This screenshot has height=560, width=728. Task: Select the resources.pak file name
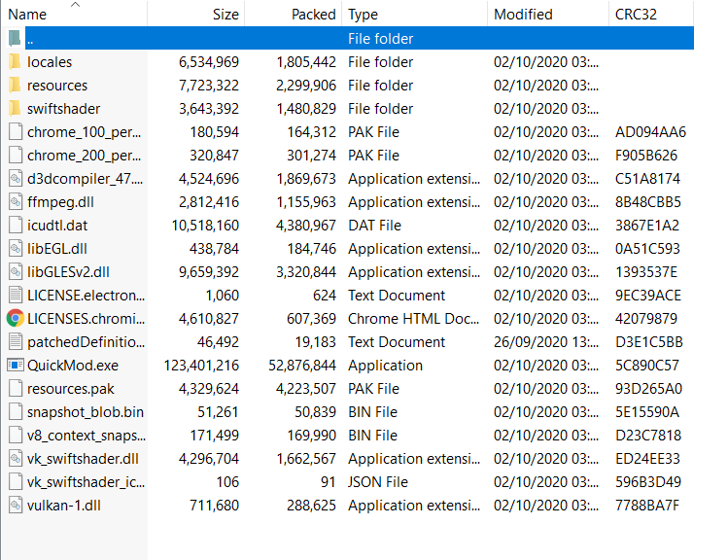72,389
